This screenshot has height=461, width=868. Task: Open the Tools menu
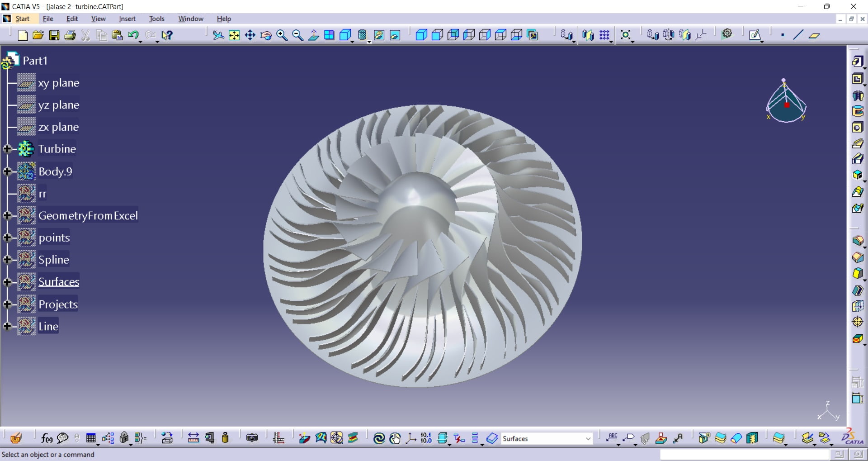click(156, 19)
